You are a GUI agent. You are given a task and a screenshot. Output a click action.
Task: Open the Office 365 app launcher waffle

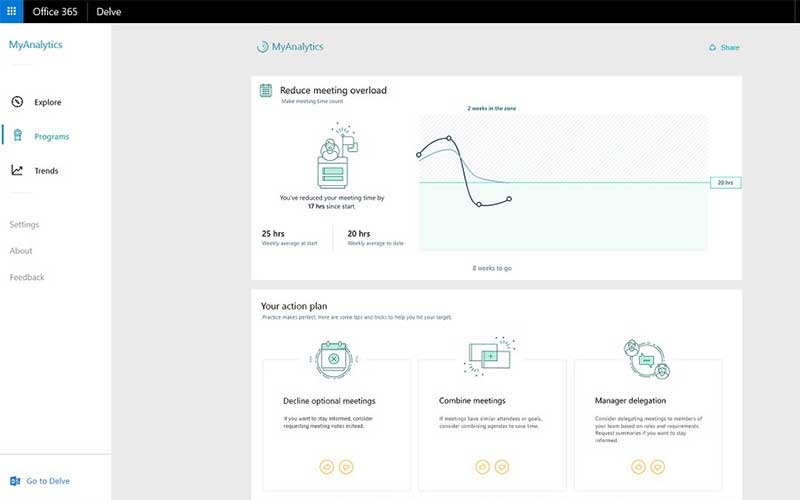(12, 12)
